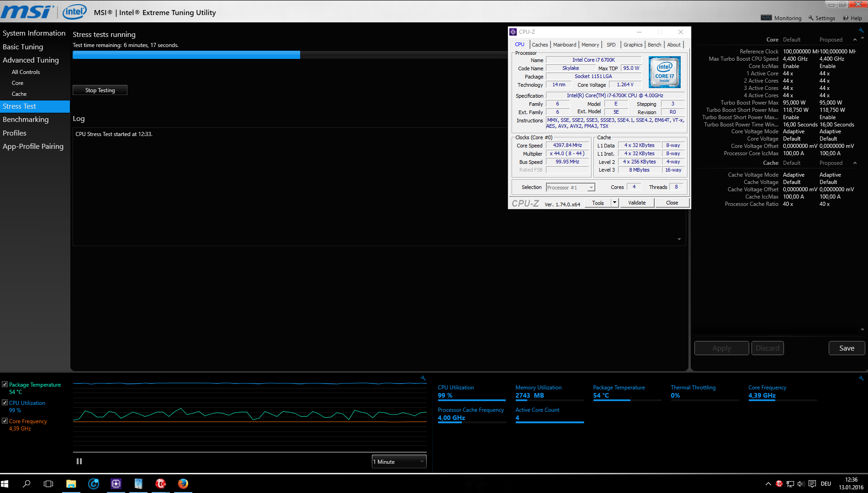This screenshot has height=493, width=868.
Task: Select Stress Test in sidebar
Action: point(35,106)
